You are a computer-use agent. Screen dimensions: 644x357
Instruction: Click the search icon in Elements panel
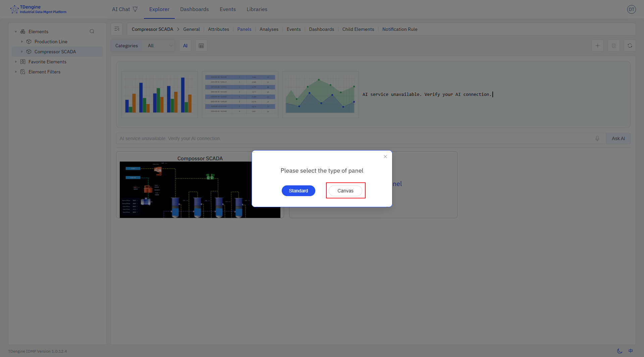click(92, 32)
